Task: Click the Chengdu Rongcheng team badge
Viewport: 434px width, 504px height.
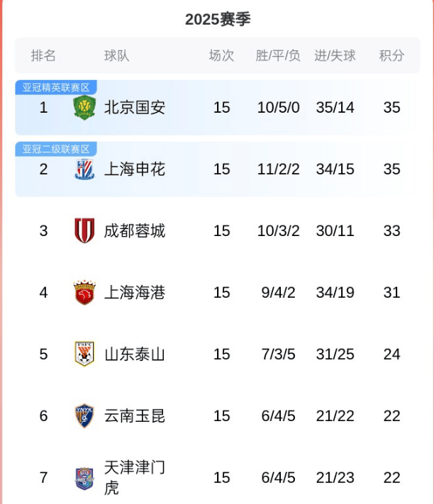Action: point(84,231)
